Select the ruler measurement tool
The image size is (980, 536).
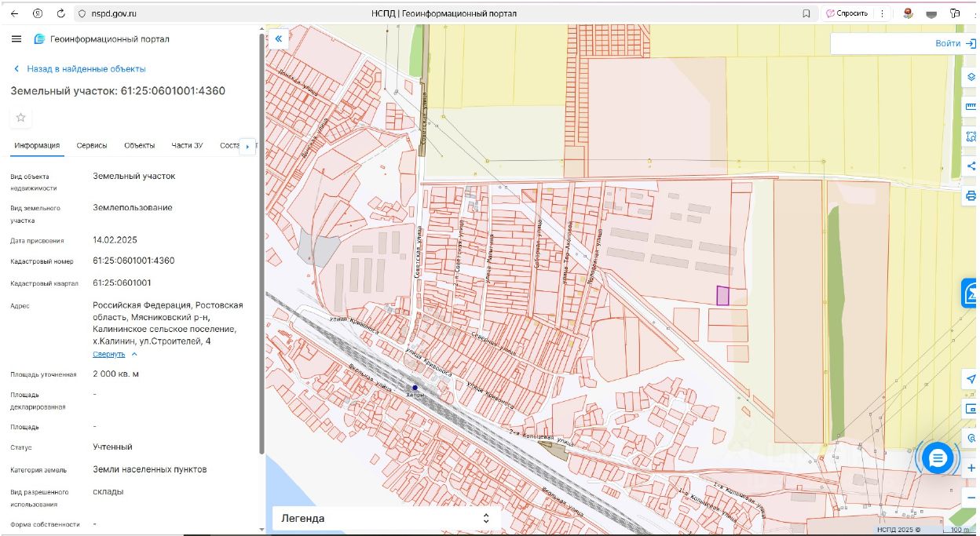click(971, 107)
